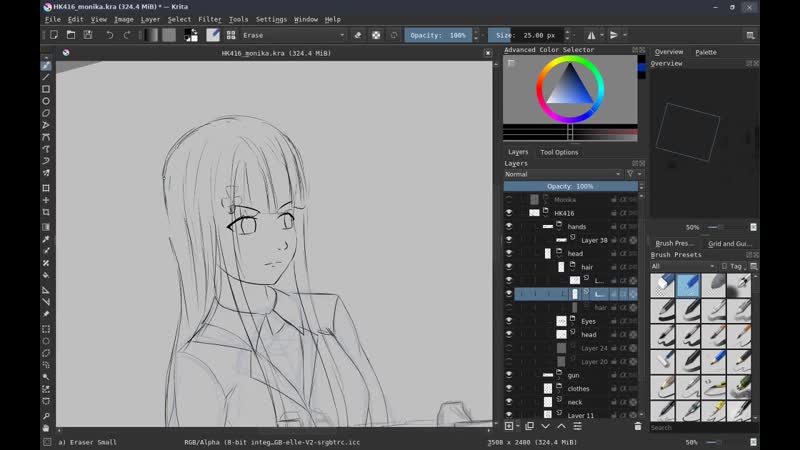
Task: Reload the original brush preset
Action: (393, 35)
